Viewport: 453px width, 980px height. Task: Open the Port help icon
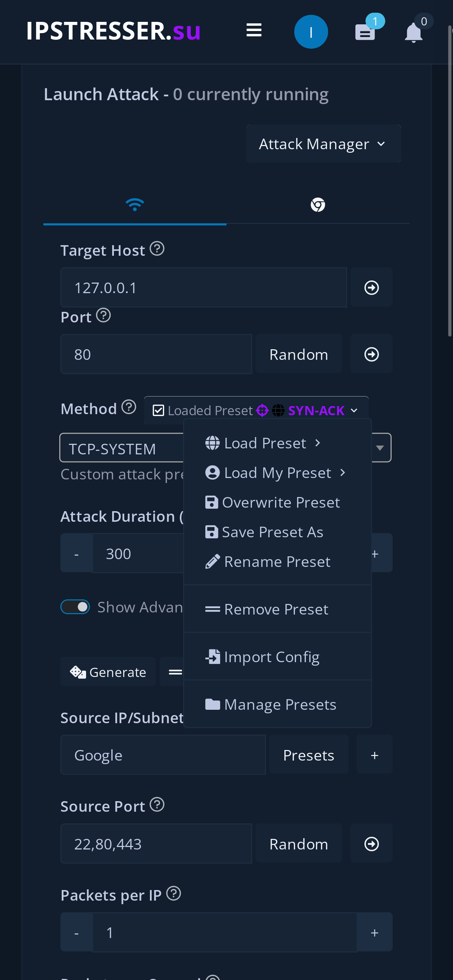(103, 315)
